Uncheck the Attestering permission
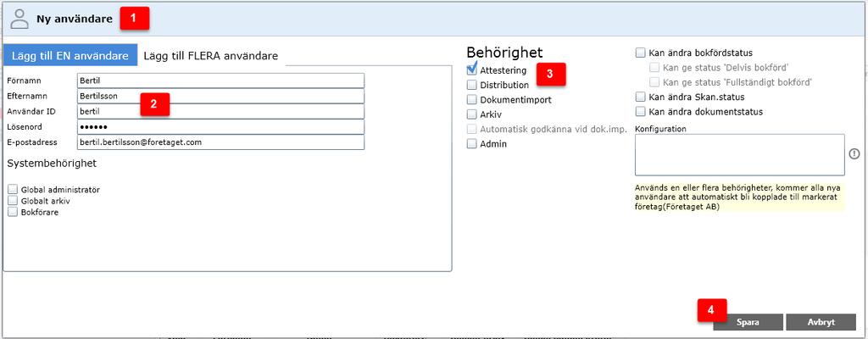This screenshot has width=868, height=339. coord(471,70)
